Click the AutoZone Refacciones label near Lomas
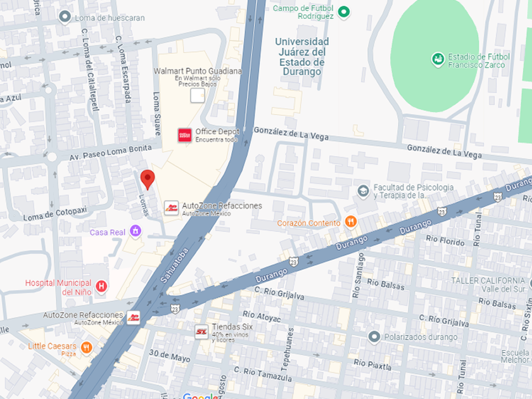532x399 pixels. click(x=222, y=206)
